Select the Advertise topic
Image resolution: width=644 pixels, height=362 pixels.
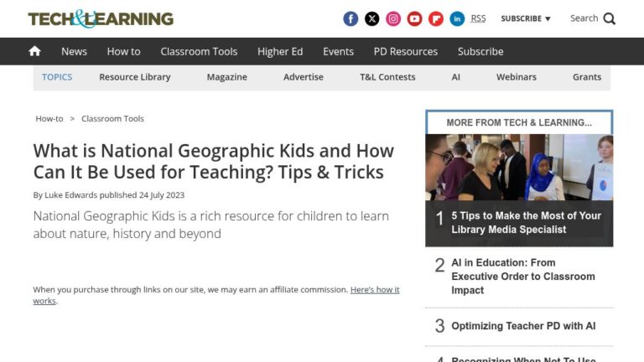coord(304,77)
